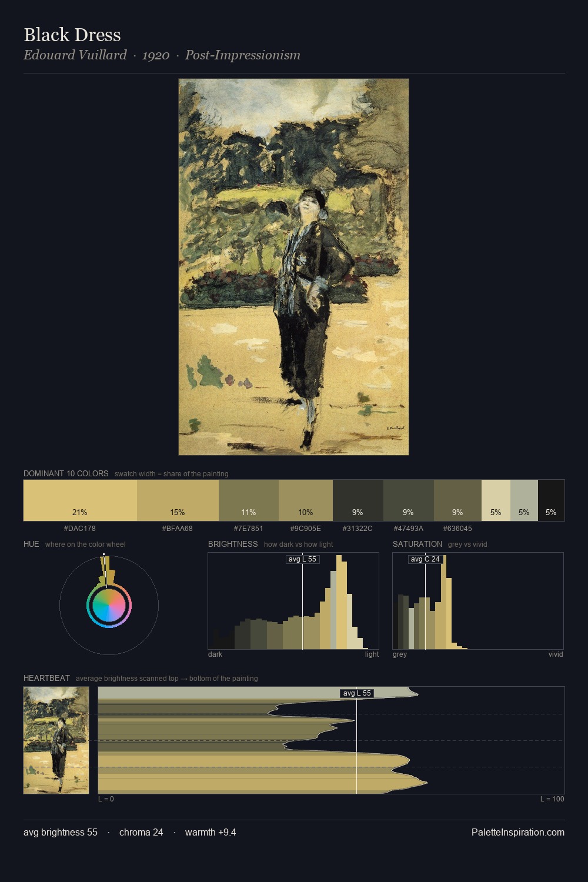Click the hue color wheel
Screen dimensions: 588x882
pyautogui.click(x=109, y=606)
